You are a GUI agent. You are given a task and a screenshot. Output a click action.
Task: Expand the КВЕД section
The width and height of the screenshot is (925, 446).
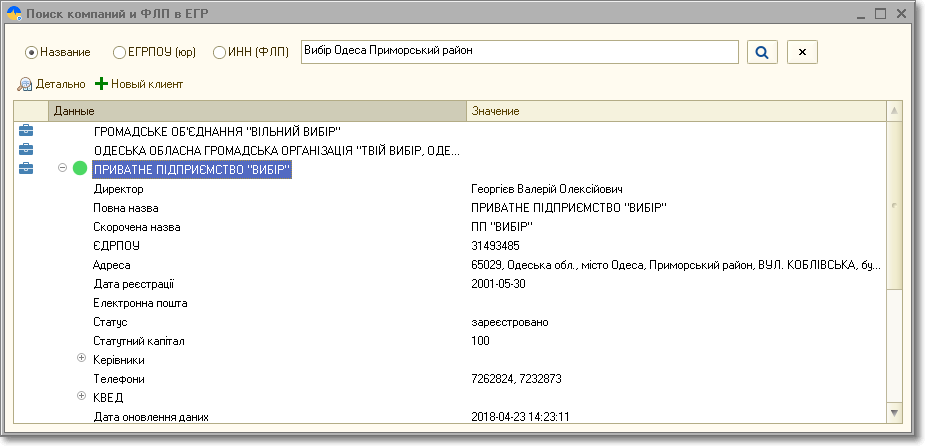pos(82,397)
